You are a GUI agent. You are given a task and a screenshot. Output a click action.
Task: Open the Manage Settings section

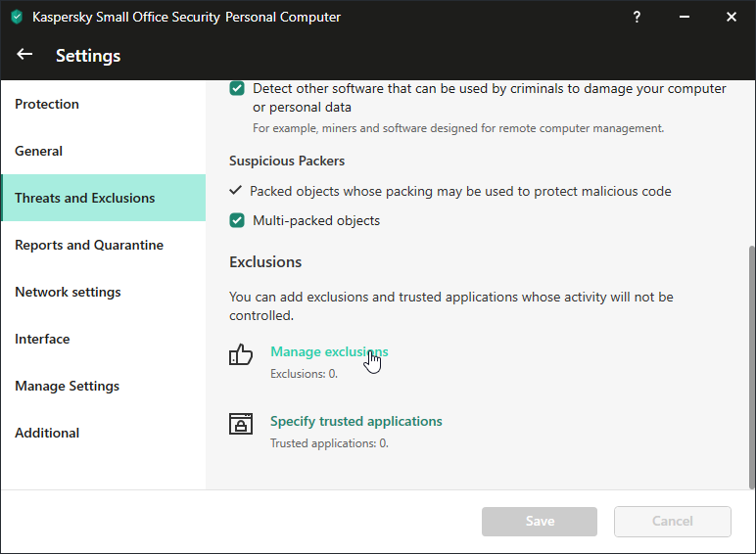(103, 386)
